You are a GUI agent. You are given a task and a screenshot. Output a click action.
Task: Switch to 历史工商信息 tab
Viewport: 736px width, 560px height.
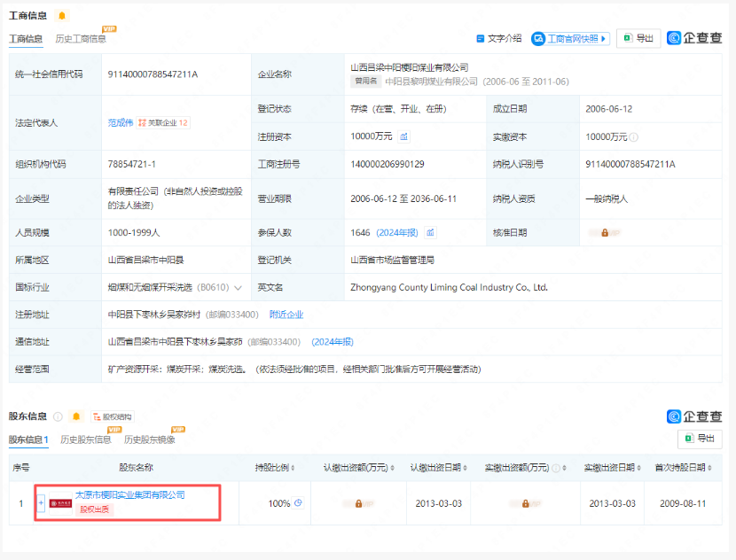click(80, 39)
